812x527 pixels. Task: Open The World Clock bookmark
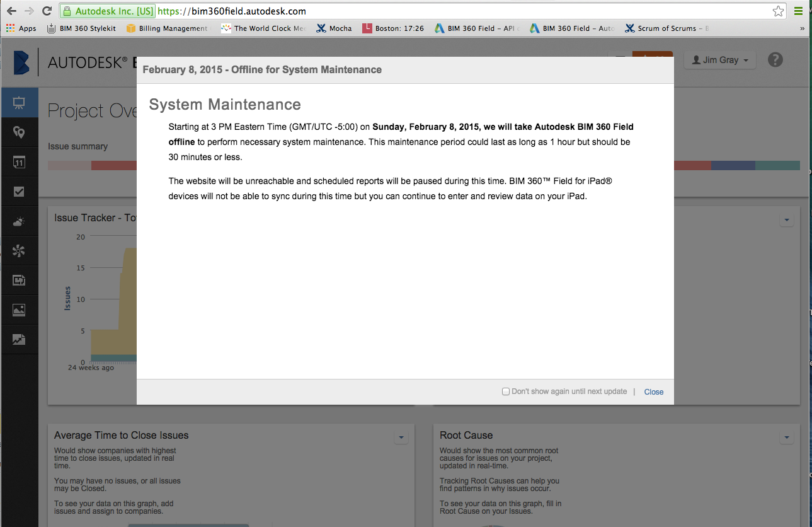[x=263, y=28]
